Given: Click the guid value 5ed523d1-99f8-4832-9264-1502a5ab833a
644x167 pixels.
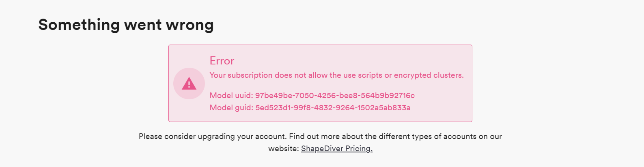Looking at the screenshot, I should point(333,107).
